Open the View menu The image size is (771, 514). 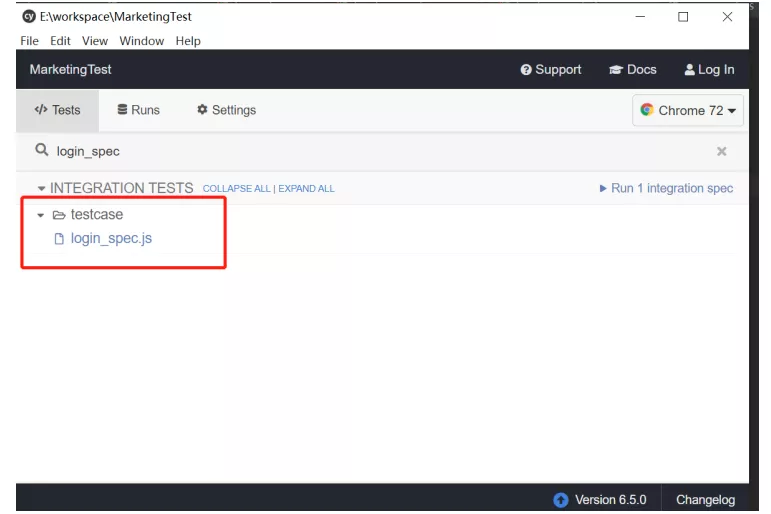94,41
